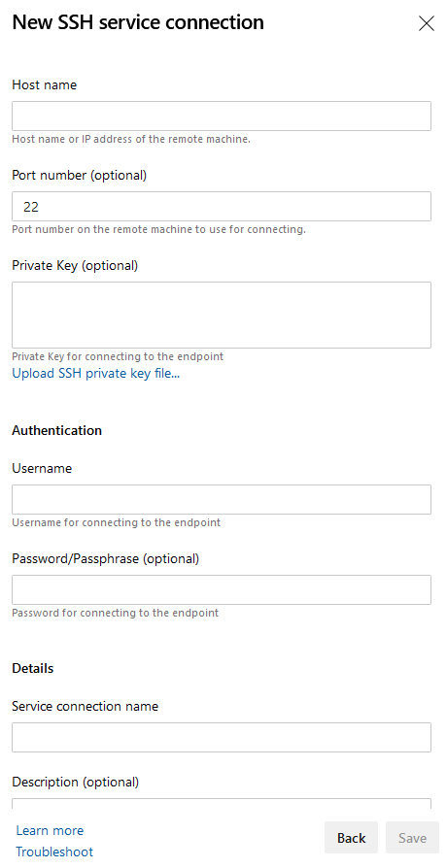This screenshot has width=447, height=868.
Task: Focus the Service connection name field
Action: tap(222, 737)
